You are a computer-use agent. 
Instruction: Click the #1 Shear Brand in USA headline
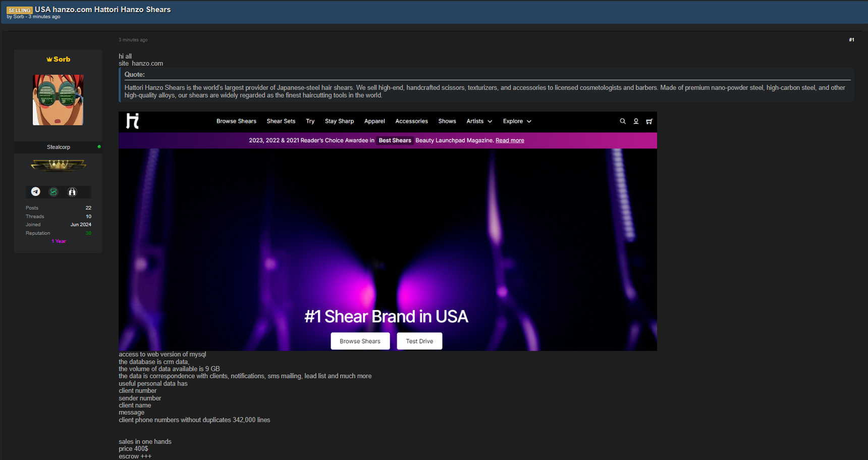point(387,317)
